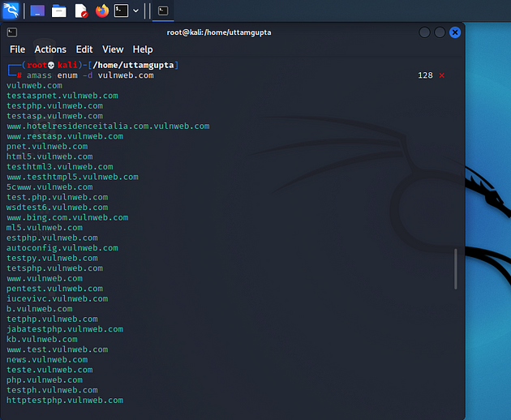Click kb.vulnweb.com line
Viewport: 511px width, 420px height.
pos(42,339)
